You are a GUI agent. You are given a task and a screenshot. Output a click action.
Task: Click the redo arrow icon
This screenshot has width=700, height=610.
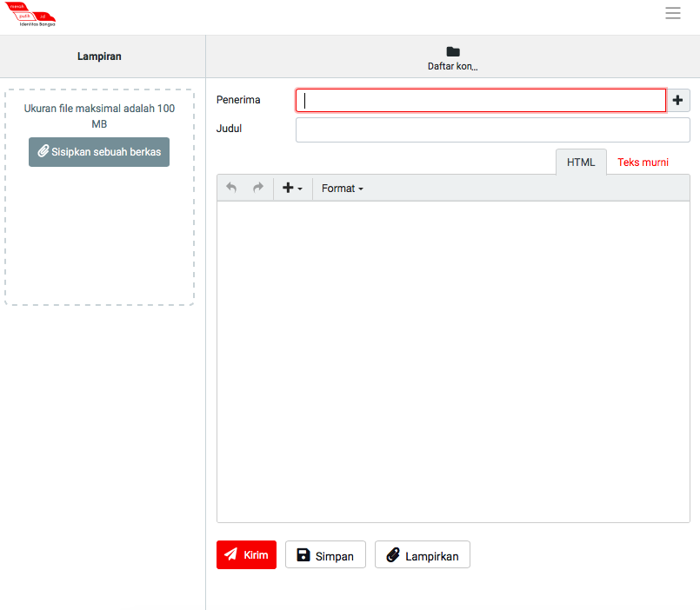256,188
